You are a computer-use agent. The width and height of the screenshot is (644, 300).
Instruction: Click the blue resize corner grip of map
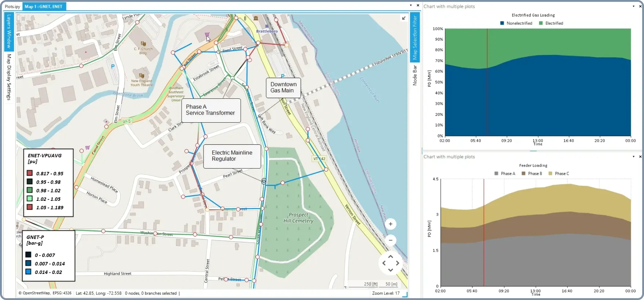pyautogui.click(x=405, y=294)
